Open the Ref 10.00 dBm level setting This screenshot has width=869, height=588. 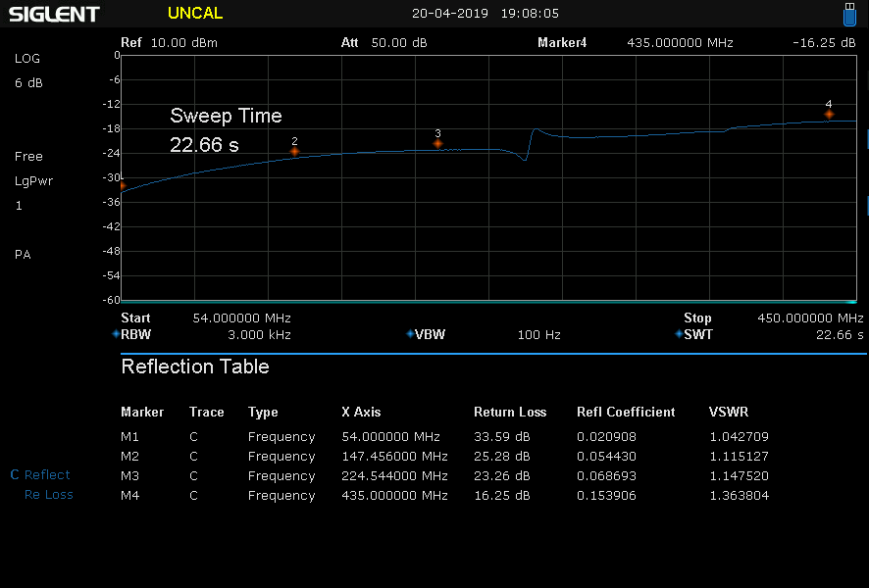[x=169, y=43]
